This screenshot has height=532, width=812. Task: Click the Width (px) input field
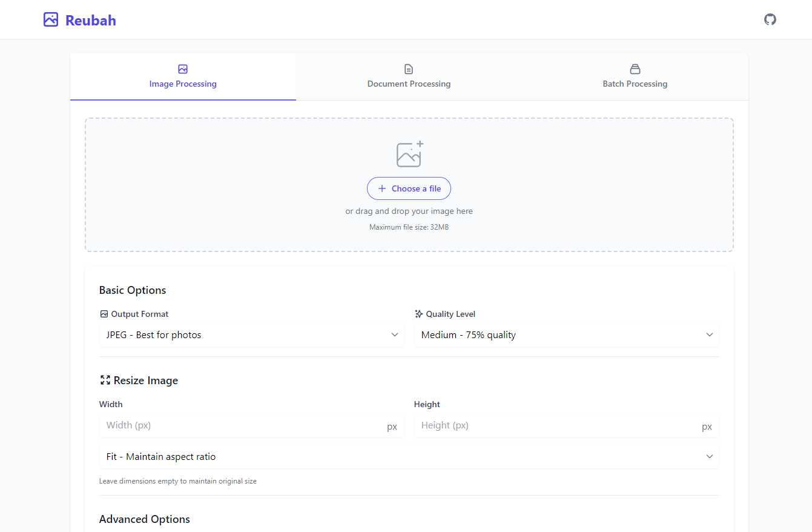(x=252, y=425)
